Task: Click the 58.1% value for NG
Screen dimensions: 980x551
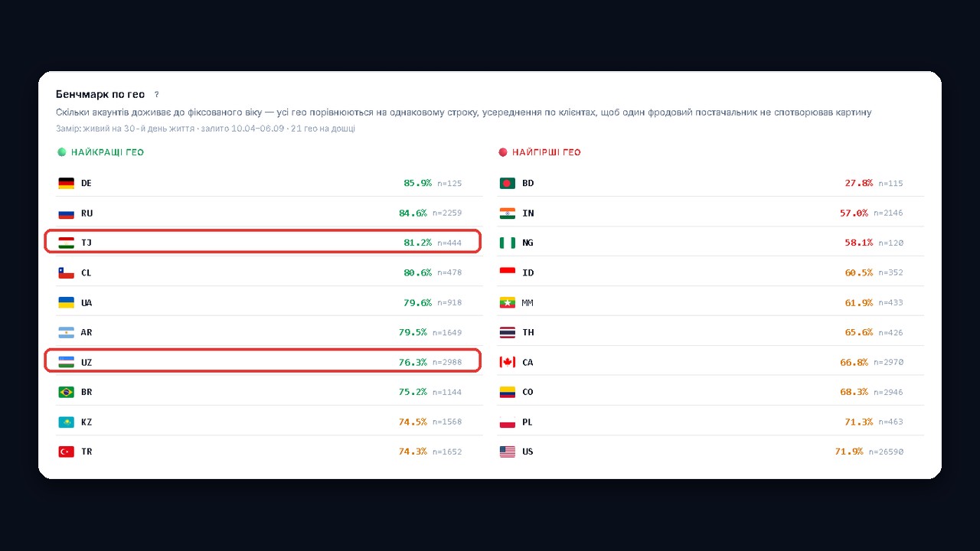Action: click(x=859, y=243)
